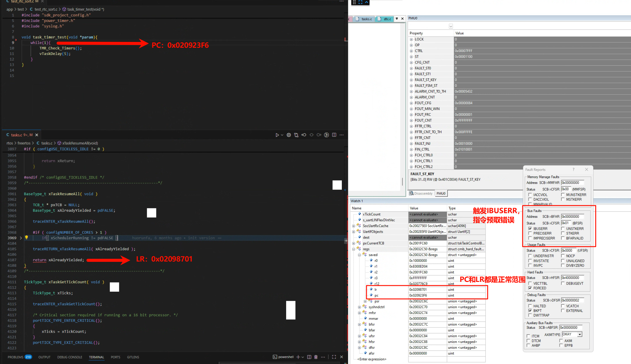Open window list arrow next to dtc.c

(x=397, y=19)
